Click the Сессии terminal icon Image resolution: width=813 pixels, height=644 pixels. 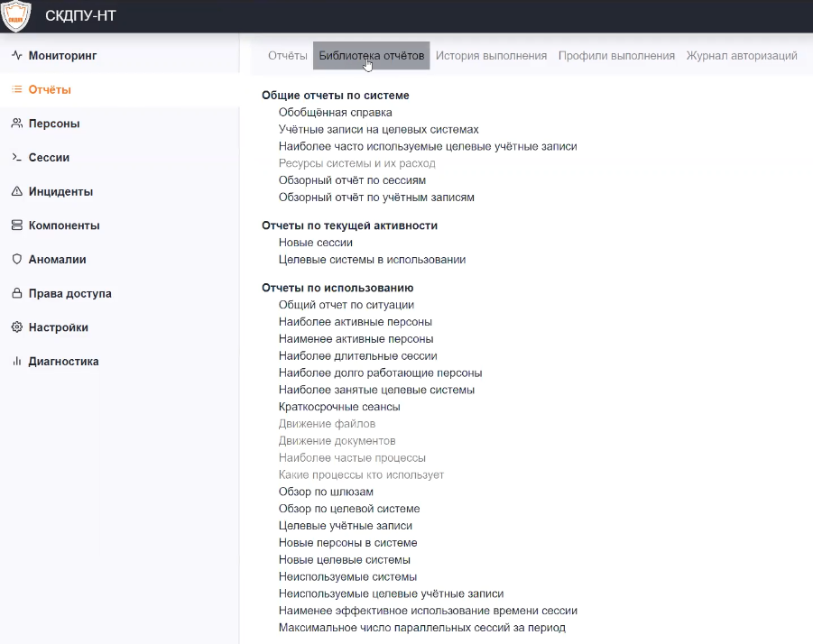(16, 158)
